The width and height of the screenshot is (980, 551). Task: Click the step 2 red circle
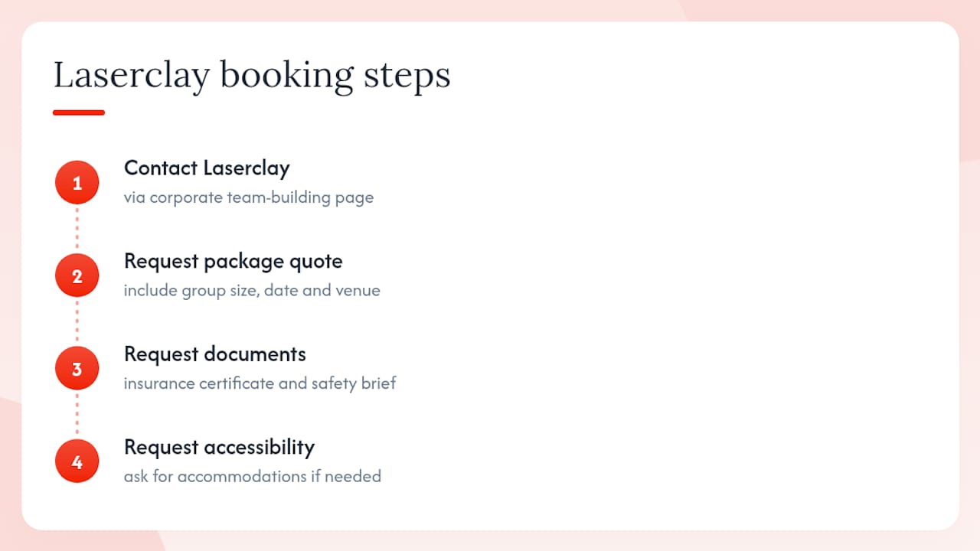(x=77, y=275)
